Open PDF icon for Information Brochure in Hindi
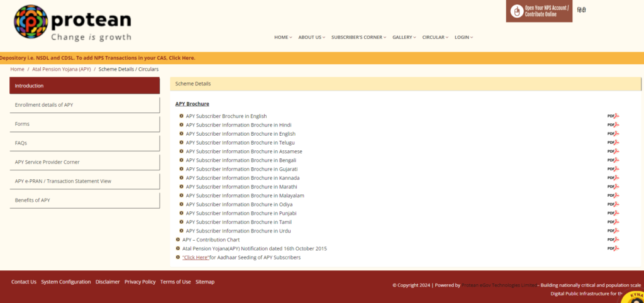644x303 pixels. click(613, 125)
